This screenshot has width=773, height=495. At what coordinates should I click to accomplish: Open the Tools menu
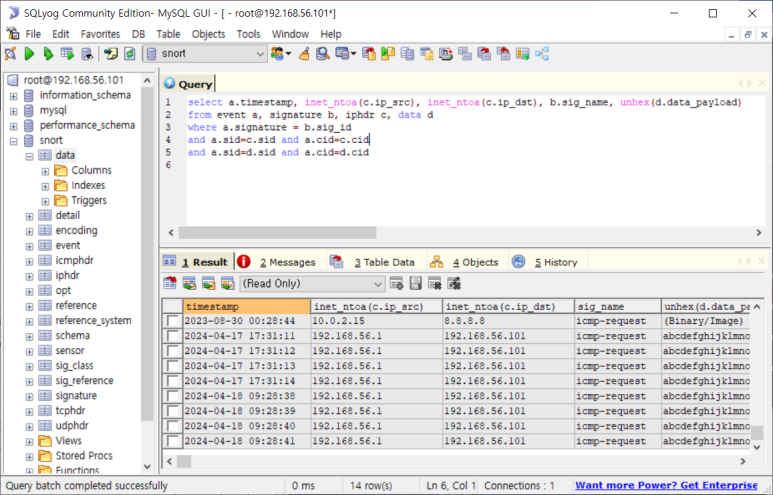[x=248, y=34]
